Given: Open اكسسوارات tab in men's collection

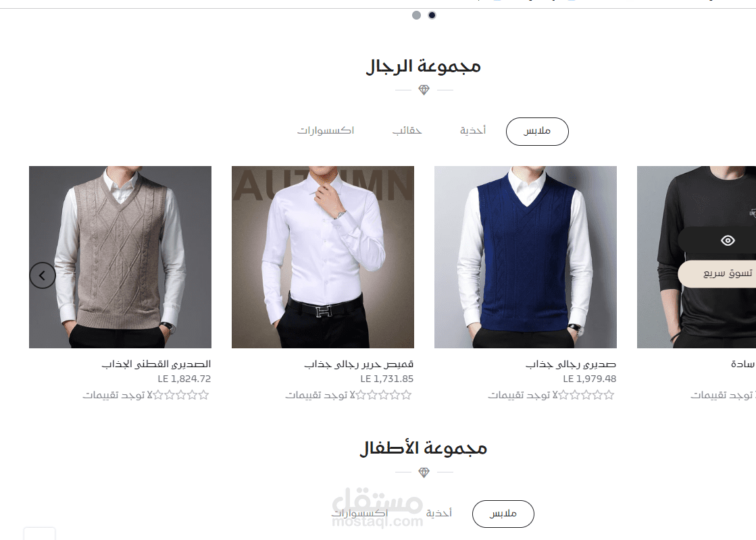Looking at the screenshot, I should pyautogui.click(x=326, y=130).
